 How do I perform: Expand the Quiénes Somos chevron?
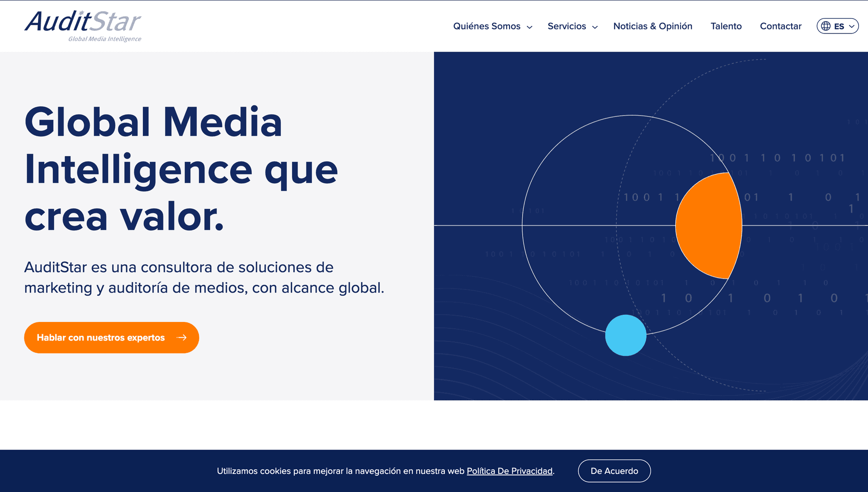(x=529, y=27)
